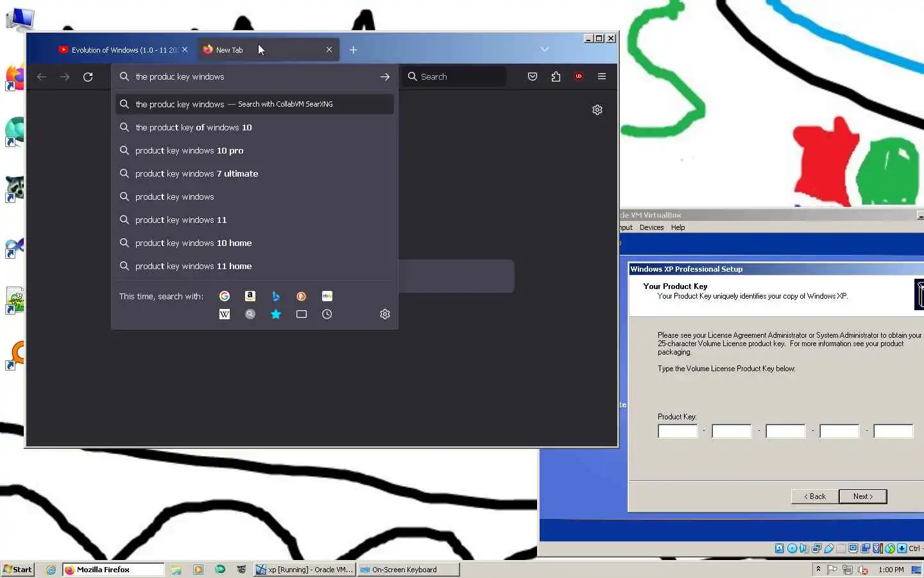Open VirtualBox Input menu
Image resolution: width=924 pixels, height=578 pixels.
click(626, 227)
